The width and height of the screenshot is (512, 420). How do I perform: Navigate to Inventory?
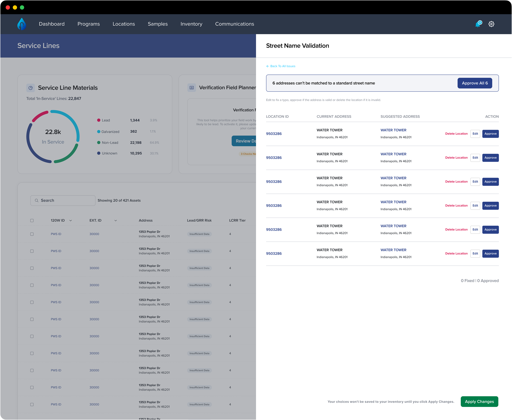191,24
